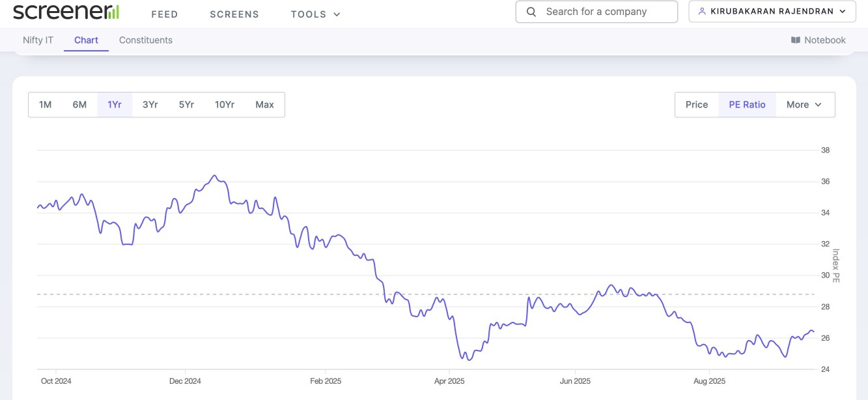Choose the 5Yr chart period
This screenshot has width=868, height=400.
pos(186,105)
